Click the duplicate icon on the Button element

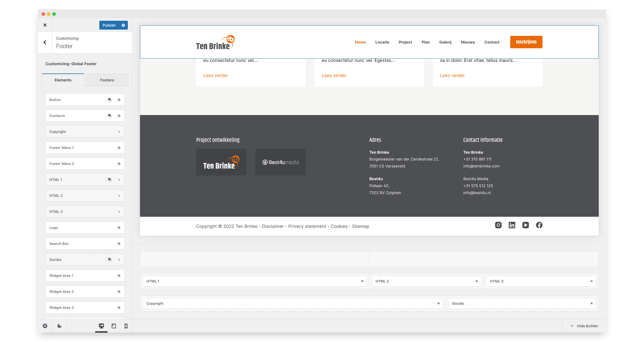pyautogui.click(x=110, y=100)
